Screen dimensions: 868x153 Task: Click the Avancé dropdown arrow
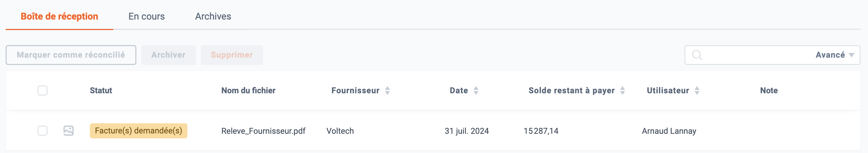(852, 55)
